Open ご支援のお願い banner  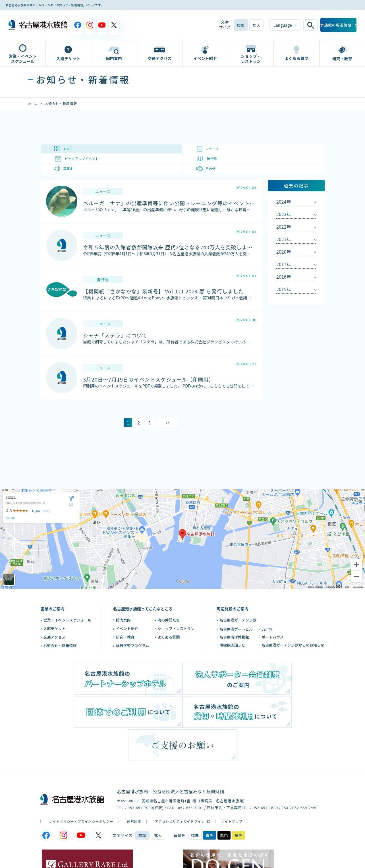pyautogui.click(x=182, y=745)
